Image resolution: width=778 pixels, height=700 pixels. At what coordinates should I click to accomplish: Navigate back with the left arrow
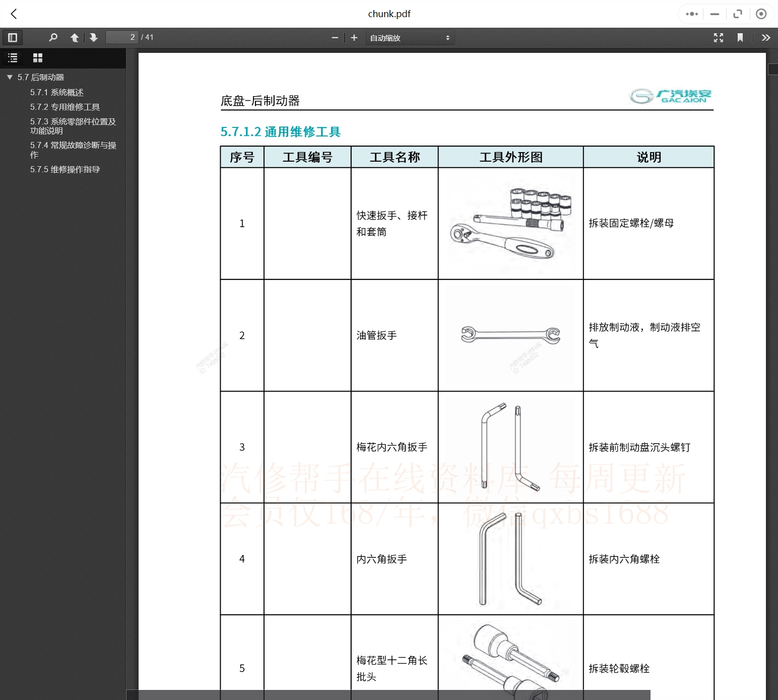tap(14, 14)
